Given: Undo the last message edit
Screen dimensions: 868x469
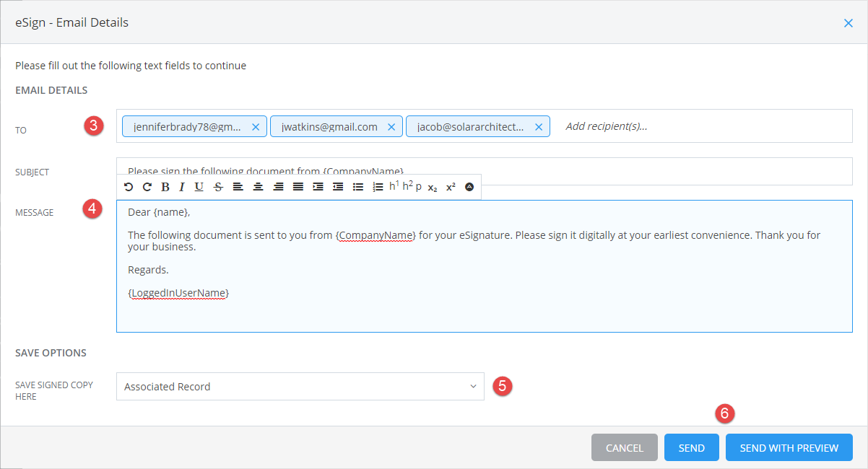Looking at the screenshot, I should (x=129, y=187).
